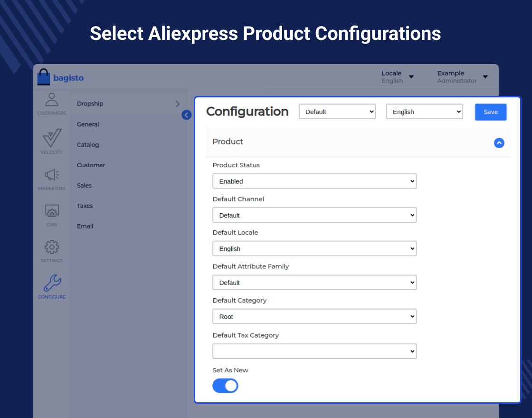The width and height of the screenshot is (532, 418).
Task: Open the Product Status dropdown
Action: point(314,181)
